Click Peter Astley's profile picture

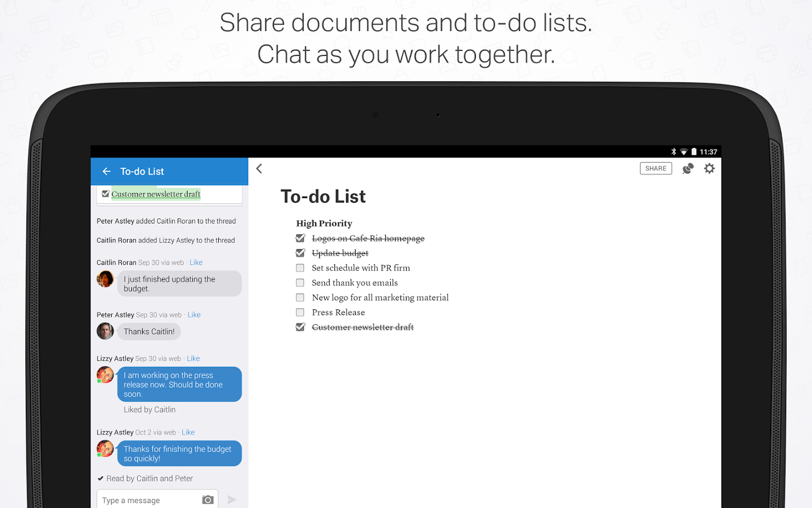105,331
